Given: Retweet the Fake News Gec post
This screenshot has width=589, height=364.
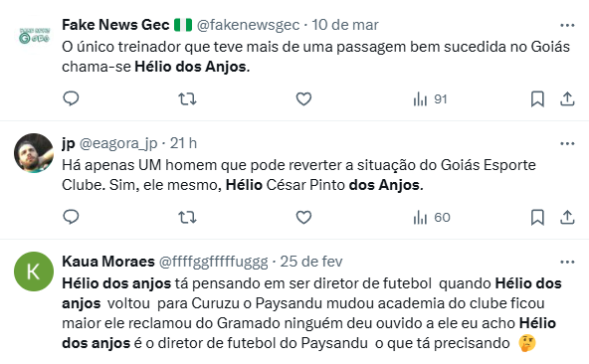Looking at the screenshot, I should (x=187, y=99).
